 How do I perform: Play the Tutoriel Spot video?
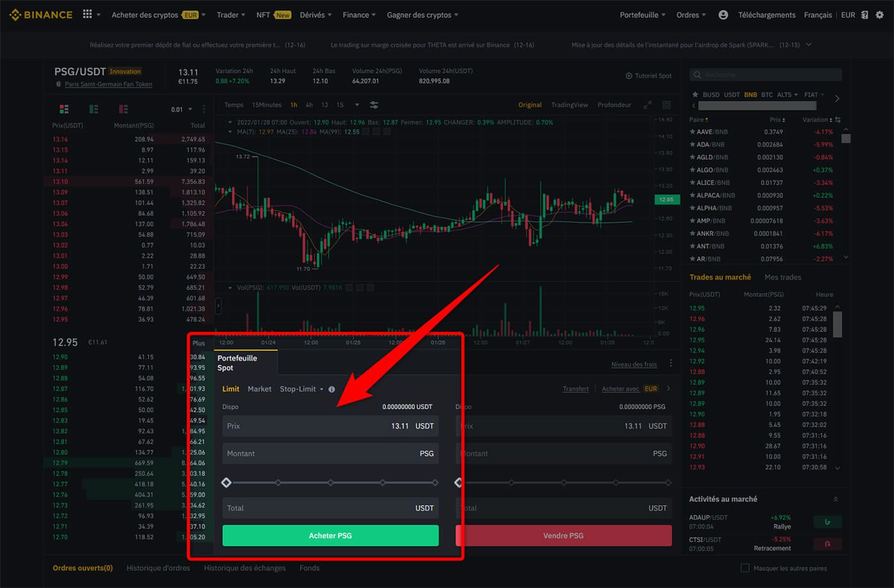pos(649,75)
